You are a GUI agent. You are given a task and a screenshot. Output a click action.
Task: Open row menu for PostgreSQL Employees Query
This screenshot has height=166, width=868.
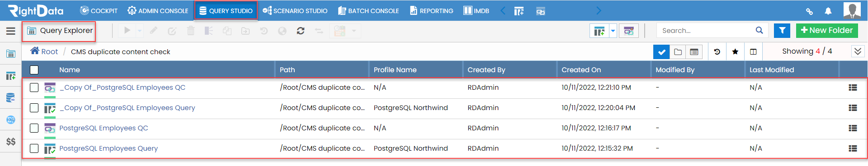coord(853,148)
